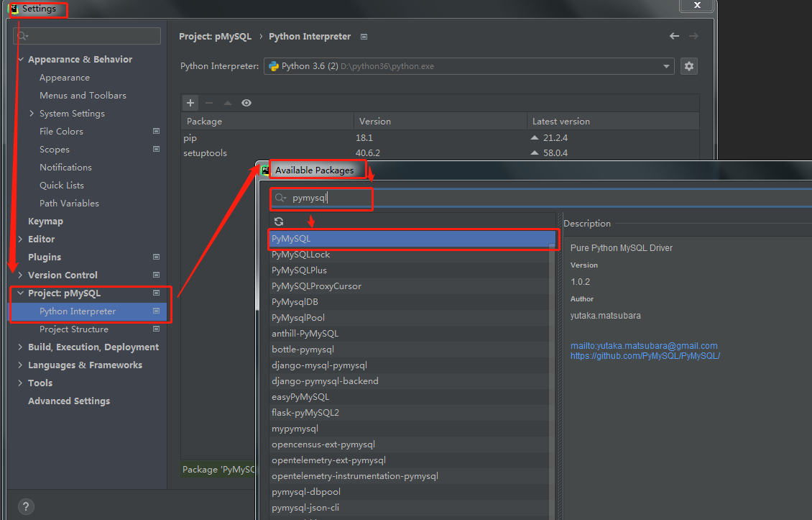
Task: Select flask-pyMySQL2 package
Action: pyautogui.click(x=409, y=413)
